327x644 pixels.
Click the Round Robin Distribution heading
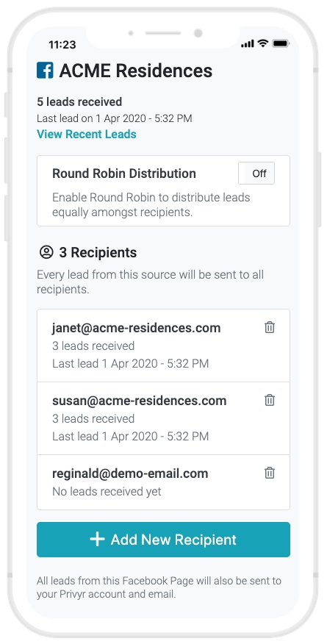(124, 173)
